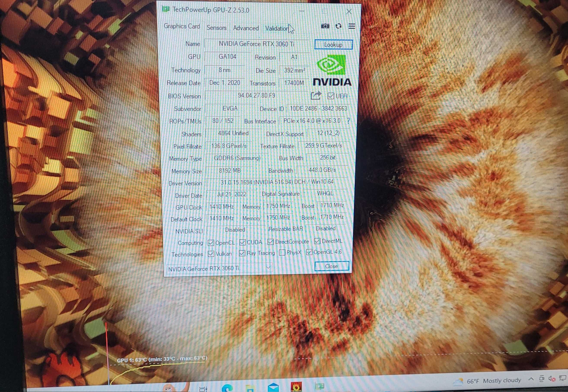This screenshot has width=568, height=392.
Task: Toggle the PhysX checkbox
Action: (x=282, y=252)
